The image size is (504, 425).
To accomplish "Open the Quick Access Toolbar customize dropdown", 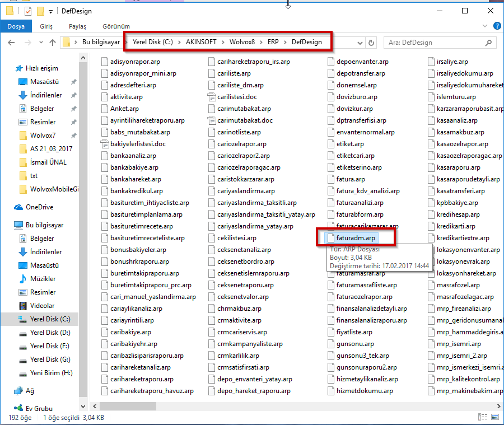I will pyautogui.click(x=50, y=12).
